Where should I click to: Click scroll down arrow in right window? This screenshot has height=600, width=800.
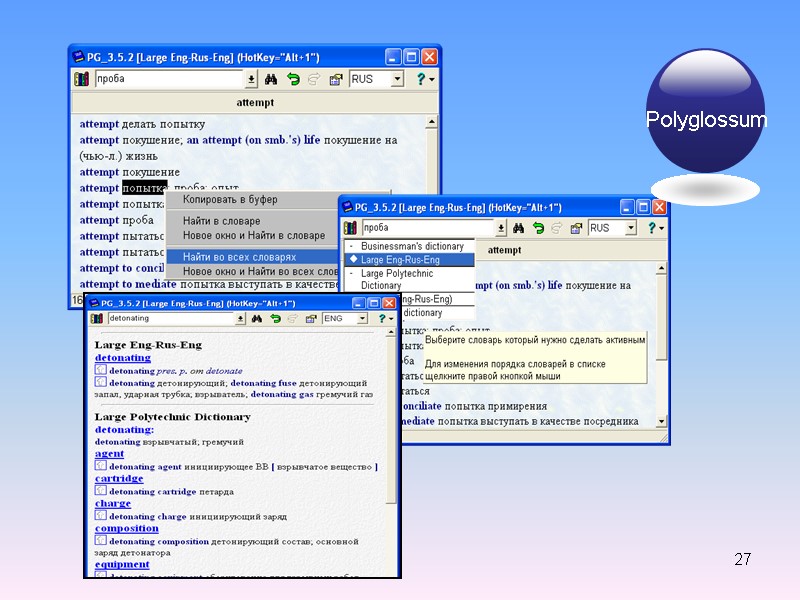pyautogui.click(x=661, y=421)
